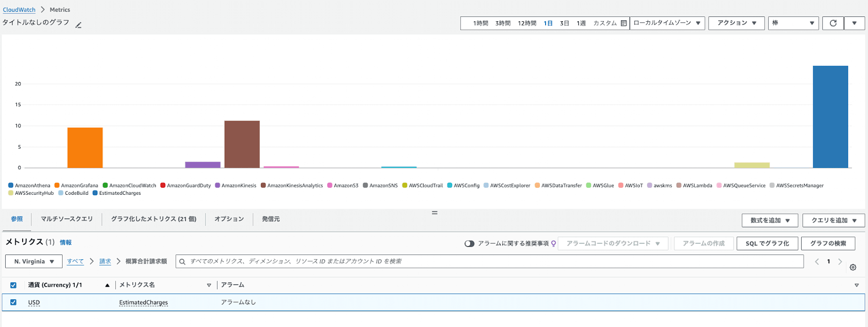Image resolution: width=868 pixels, height=327 pixels.
Task: Select the 3 day time range
Action: click(x=564, y=23)
